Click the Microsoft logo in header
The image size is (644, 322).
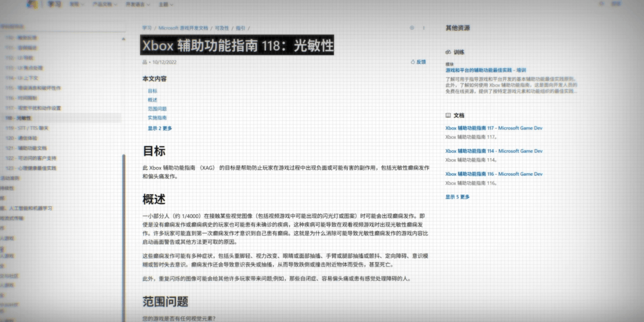[32, 4]
